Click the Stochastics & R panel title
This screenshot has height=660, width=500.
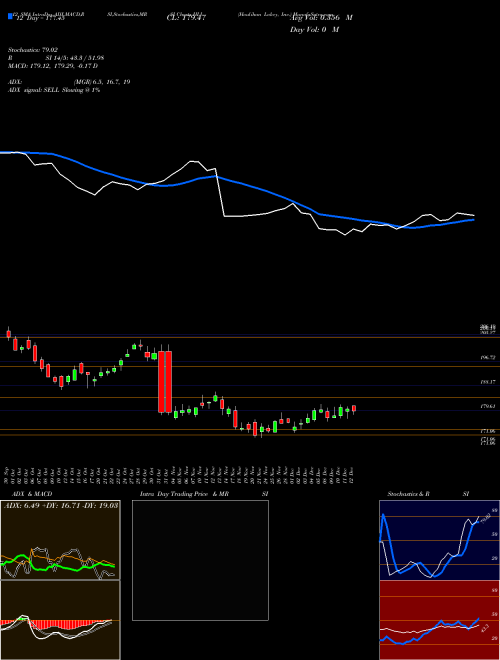pyautogui.click(x=409, y=494)
